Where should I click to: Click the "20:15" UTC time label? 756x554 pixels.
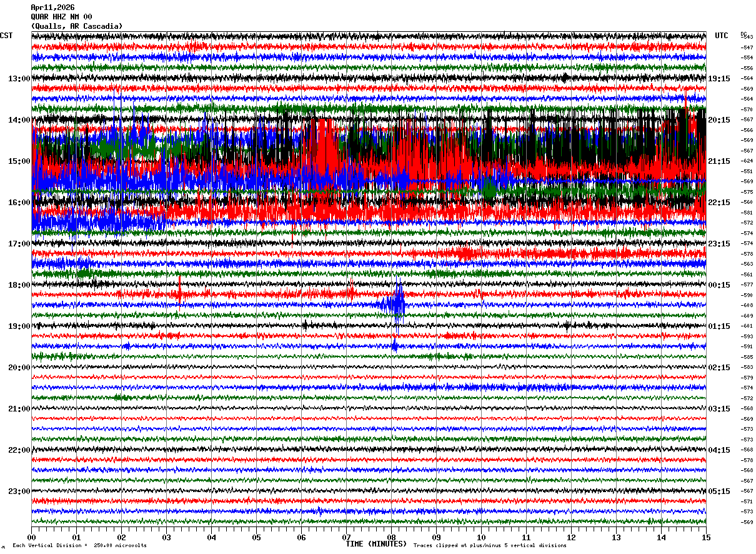pyautogui.click(x=719, y=120)
